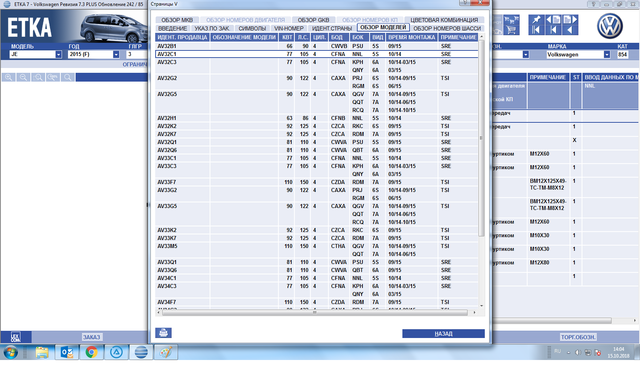Click the ЗАКАЗ button in ETKA window

click(91, 337)
